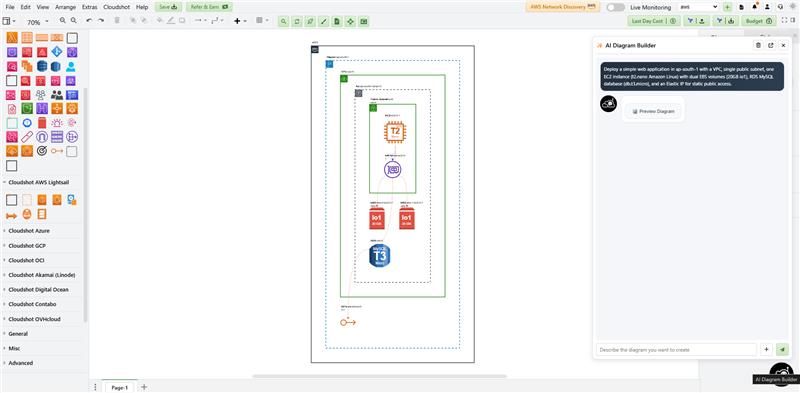Expand the Cloudshot OCI section
Image resolution: width=800 pixels, height=393 pixels.
pos(27,260)
